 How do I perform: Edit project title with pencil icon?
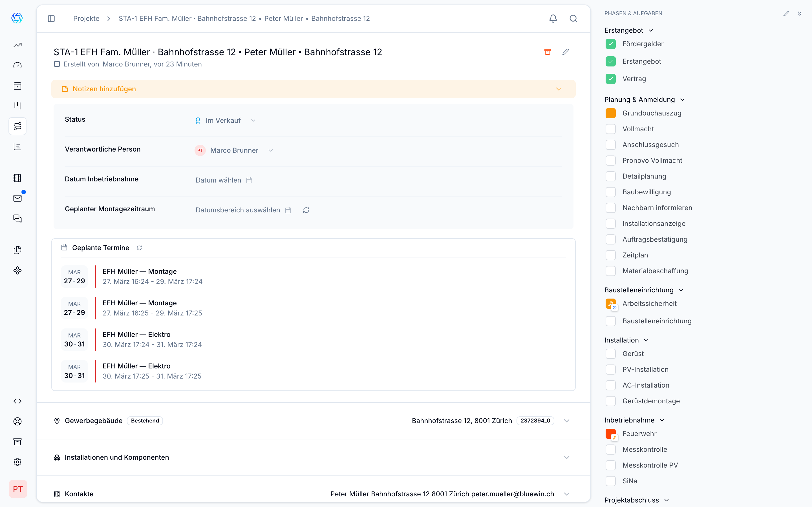pos(565,52)
